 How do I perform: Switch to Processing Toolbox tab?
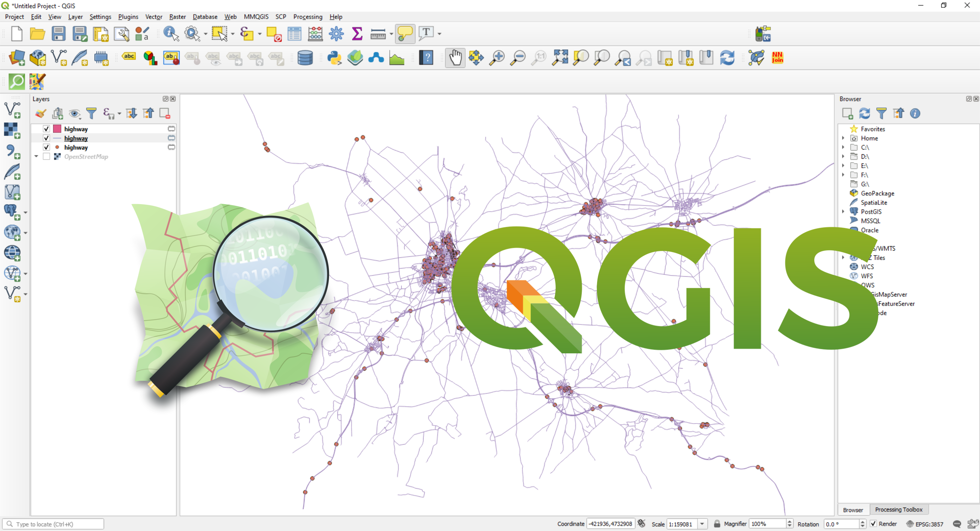[x=898, y=509]
